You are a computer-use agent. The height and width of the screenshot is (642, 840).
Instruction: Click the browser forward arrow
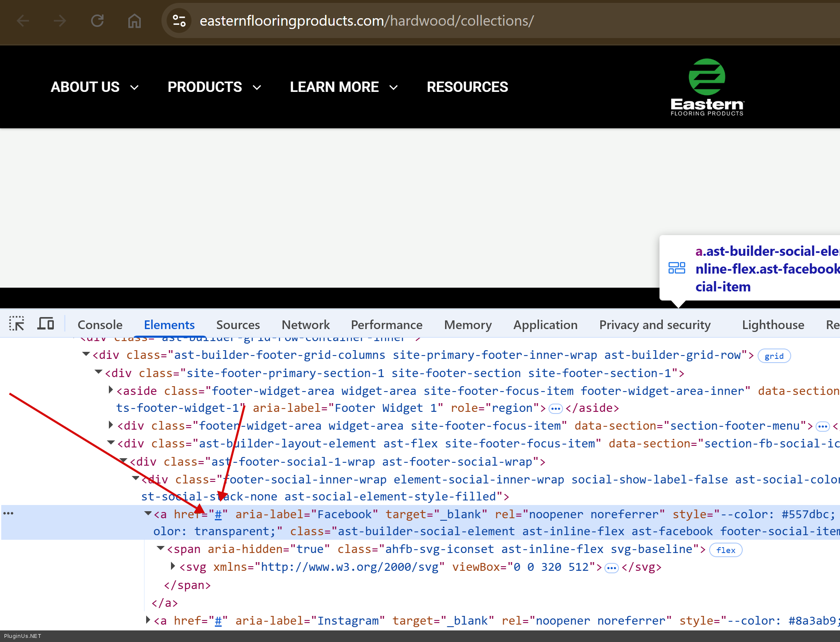pos(60,21)
